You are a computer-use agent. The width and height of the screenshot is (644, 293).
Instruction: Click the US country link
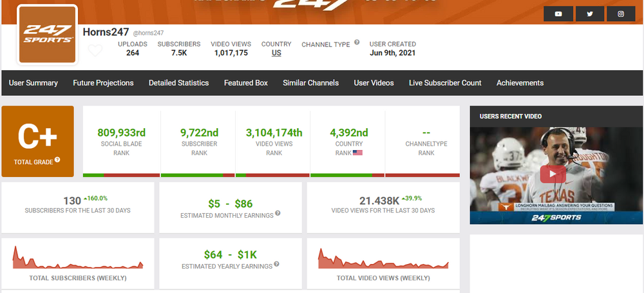tap(276, 53)
